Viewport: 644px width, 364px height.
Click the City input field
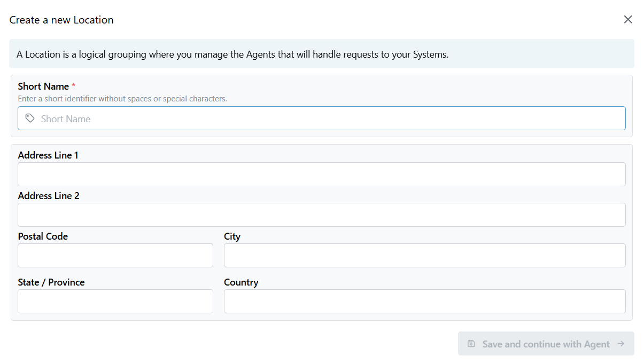[x=424, y=256]
